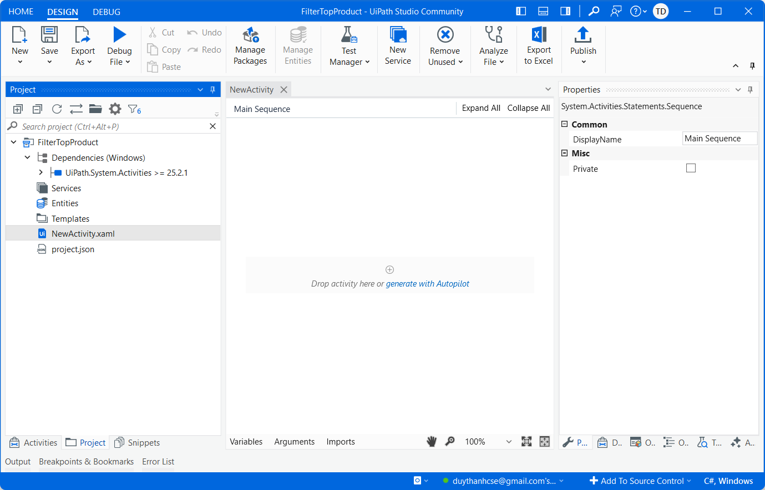Expand UiPath.System.Activities dependency node
Viewport: 765px width, 490px height.
[x=41, y=173]
